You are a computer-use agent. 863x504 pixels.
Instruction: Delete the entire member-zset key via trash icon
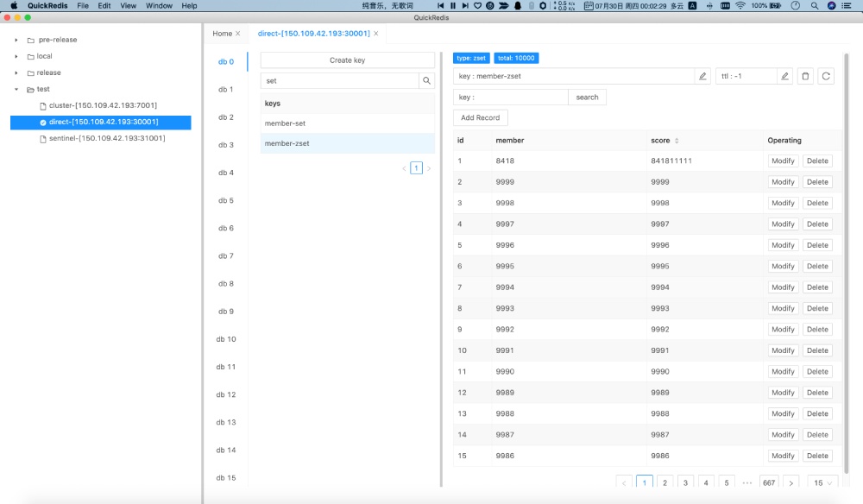(805, 76)
